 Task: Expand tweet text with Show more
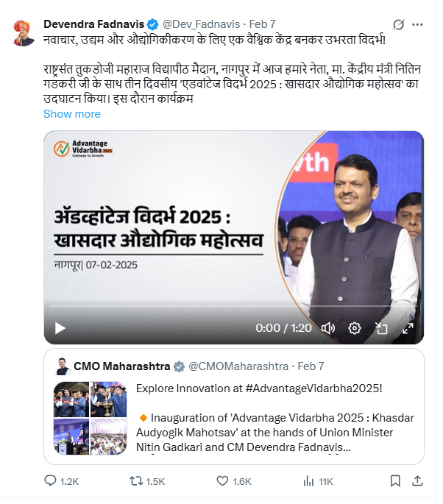click(72, 114)
